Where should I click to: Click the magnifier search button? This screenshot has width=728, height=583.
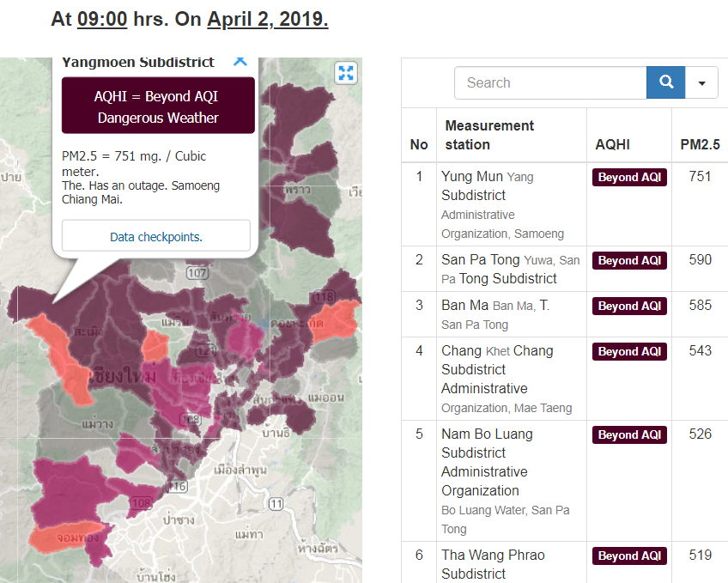point(665,82)
